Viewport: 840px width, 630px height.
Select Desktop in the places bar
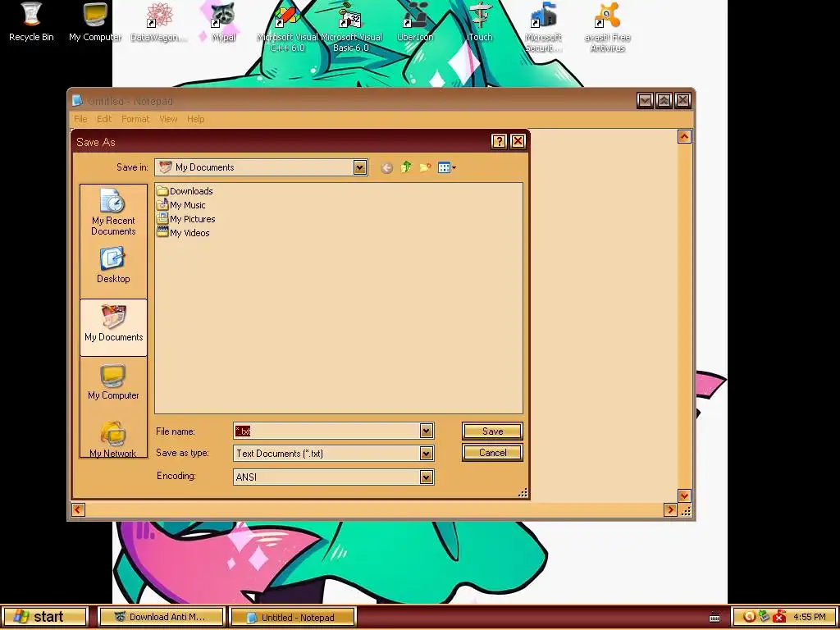[x=113, y=265]
